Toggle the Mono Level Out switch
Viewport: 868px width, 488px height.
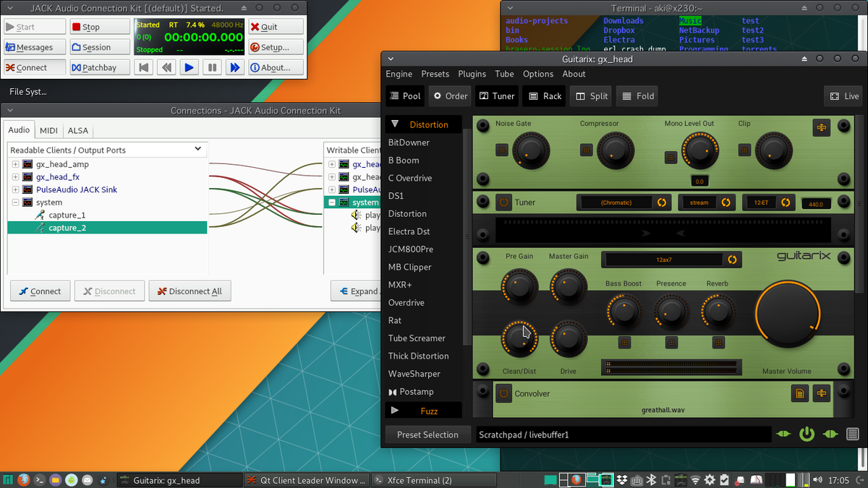pos(671,157)
